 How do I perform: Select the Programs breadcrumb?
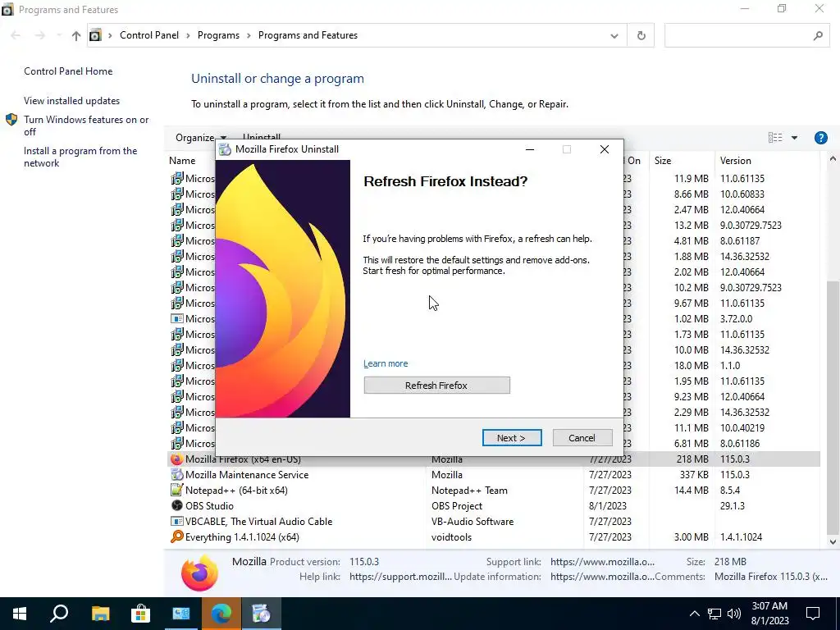[x=218, y=35]
